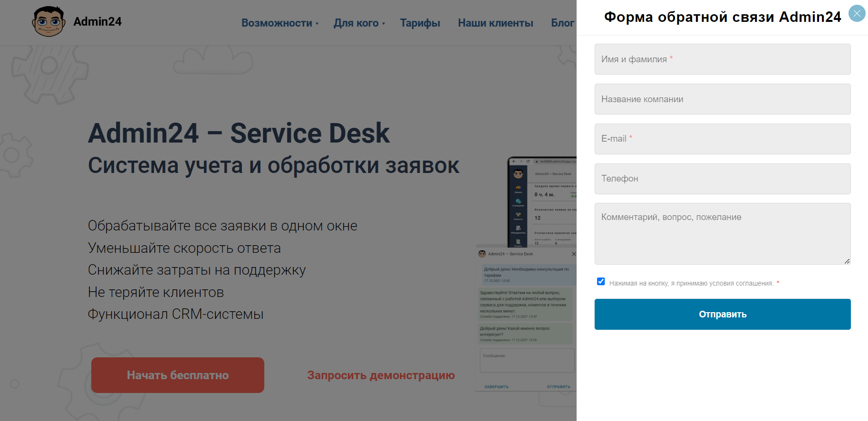Open the Admin24 brand name link
The height and width of the screenshot is (421, 868).
pyautogui.click(x=97, y=22)
